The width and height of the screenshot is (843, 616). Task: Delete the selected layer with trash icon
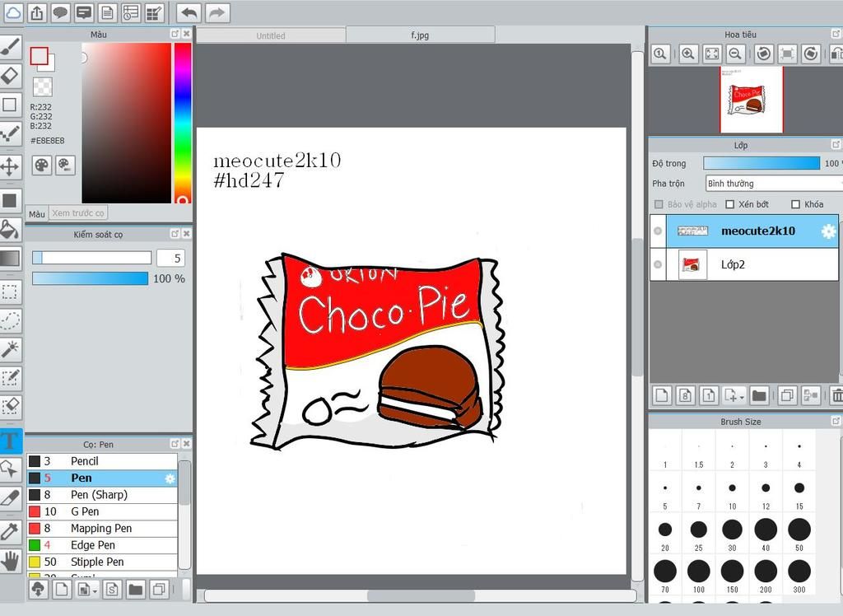point(836,396)
